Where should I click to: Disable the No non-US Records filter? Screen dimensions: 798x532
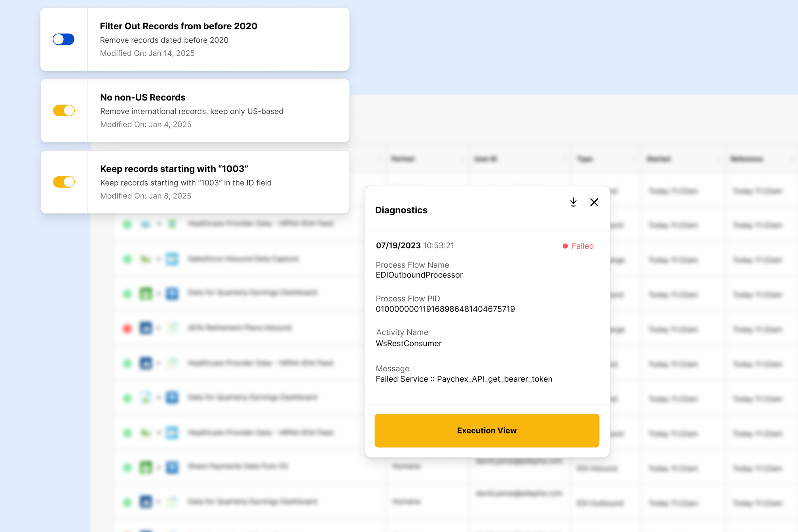tap(64, 110)
